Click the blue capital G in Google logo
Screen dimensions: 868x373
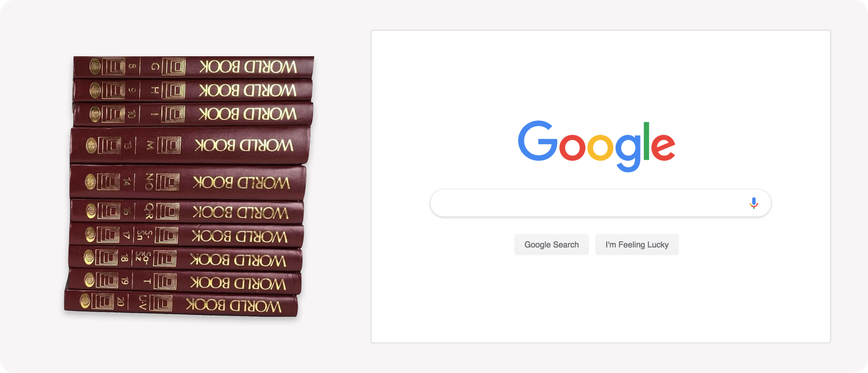(x=537, y=141)
